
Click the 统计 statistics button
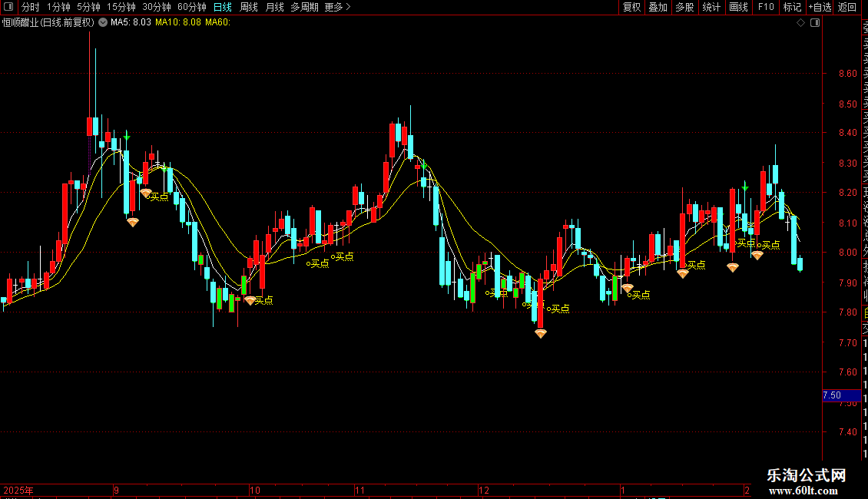(x=711, y=7)
